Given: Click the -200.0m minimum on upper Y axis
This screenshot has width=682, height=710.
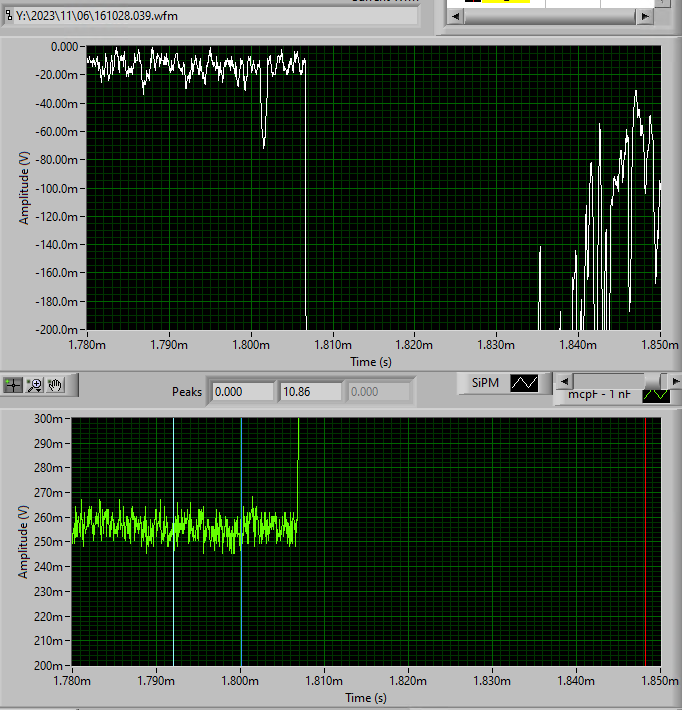Looking at the screenshot, I should 57,330.
